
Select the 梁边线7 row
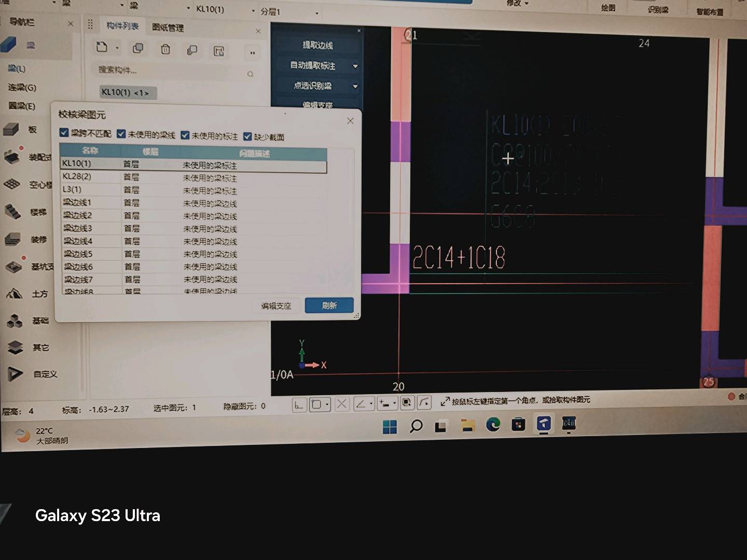(194, 279)
